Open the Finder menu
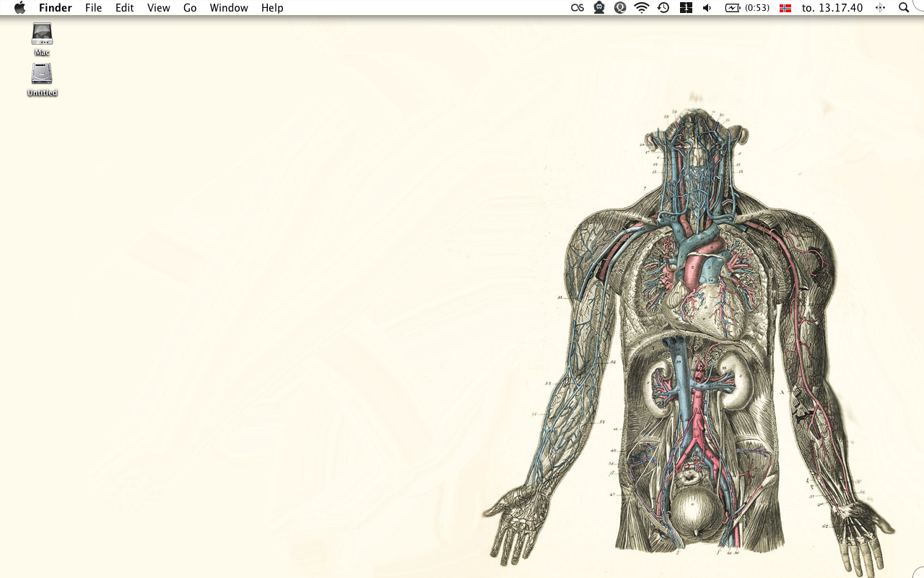 [56, 8]
